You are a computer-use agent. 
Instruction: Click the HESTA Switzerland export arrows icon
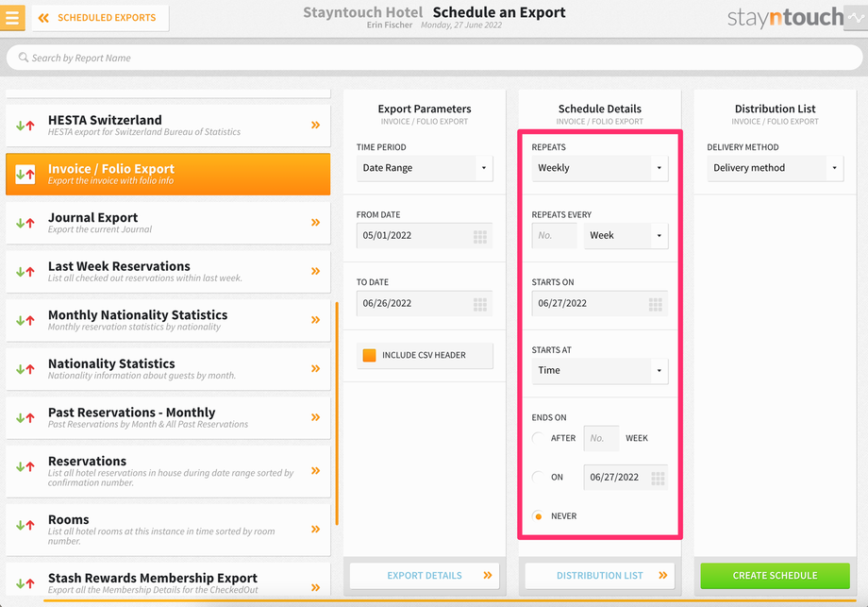(x=25, y=126)
